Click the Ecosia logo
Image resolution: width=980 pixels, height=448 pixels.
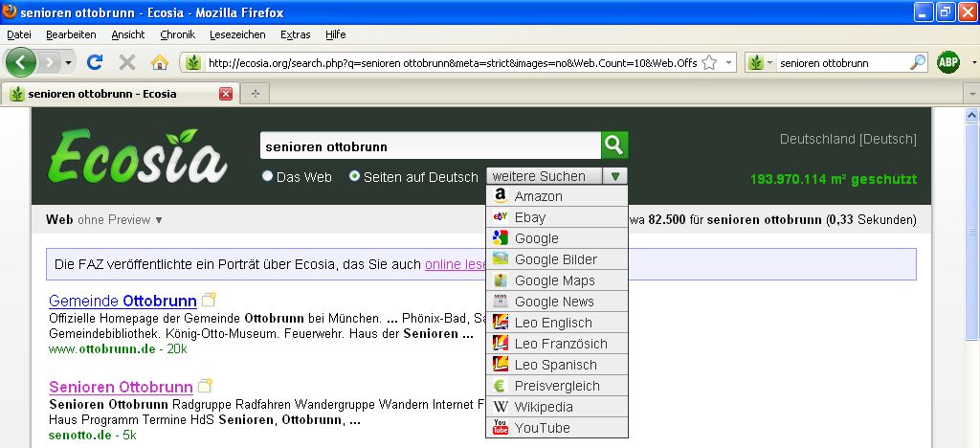tap(138, 156)
